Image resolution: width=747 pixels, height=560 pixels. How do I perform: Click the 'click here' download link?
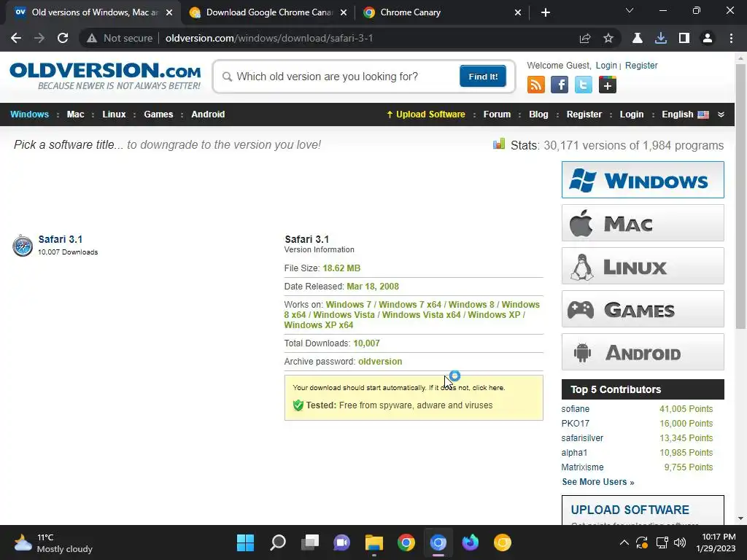487,388
